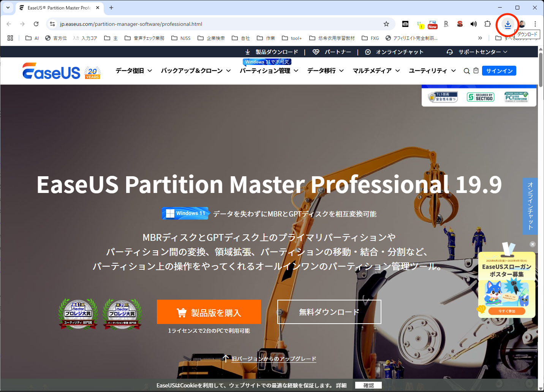Click the Windows 11 badge

(186, 213)
